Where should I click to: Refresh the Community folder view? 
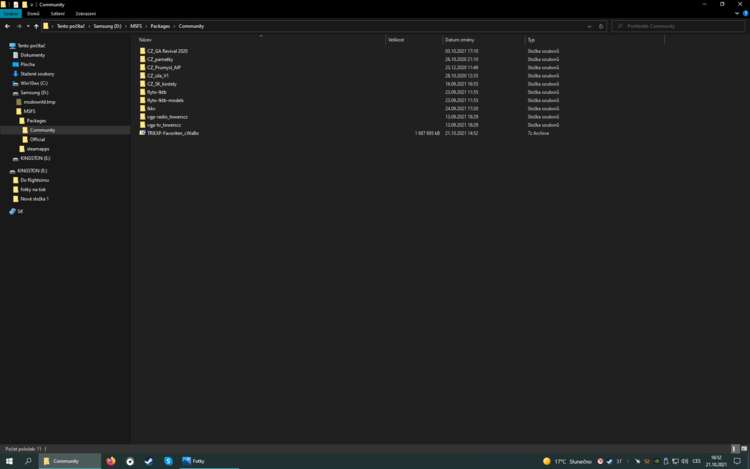(x=601, y=26)
